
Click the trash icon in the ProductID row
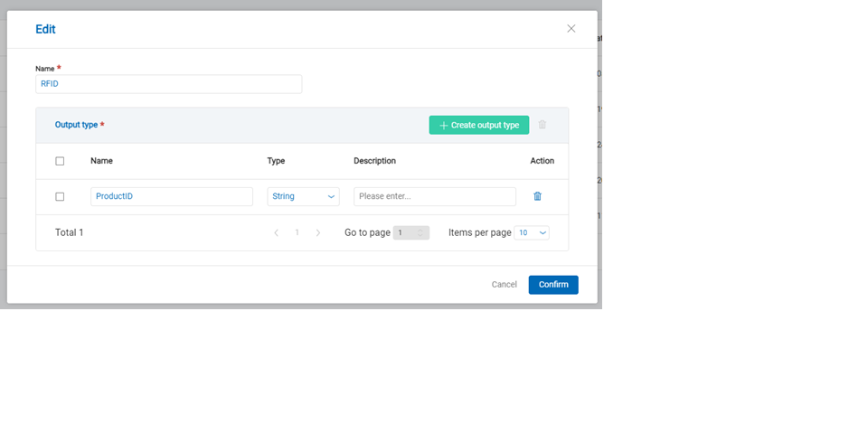[x=537, y=196]
